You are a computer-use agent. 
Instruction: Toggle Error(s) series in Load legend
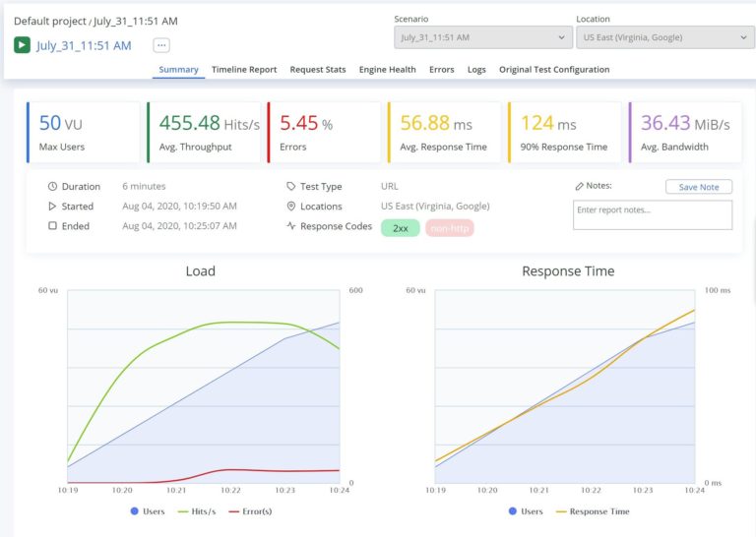pyautogui.click(x=248, y=511)
